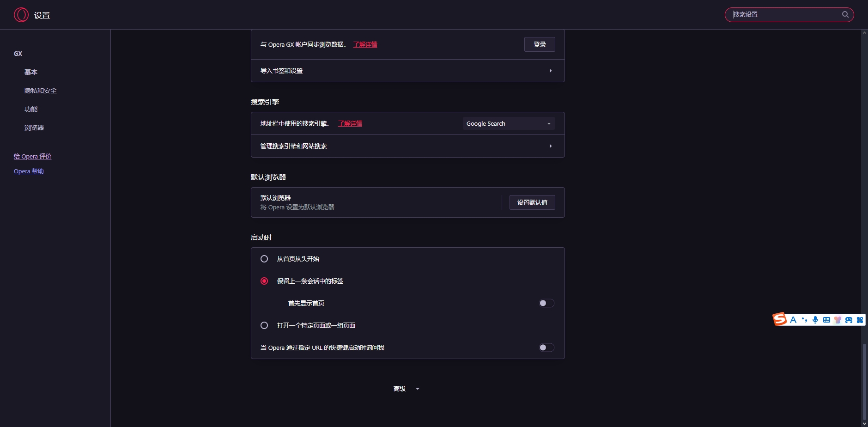Open the Google Search engine dropdown
The width and height of the screenshot is (868, 427).
(509, 123)
